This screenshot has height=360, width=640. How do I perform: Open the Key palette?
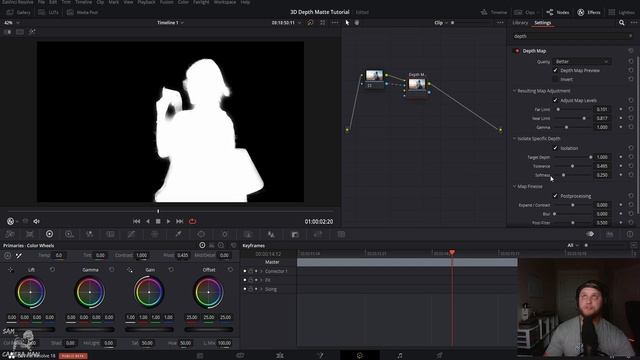click(295, 234)
